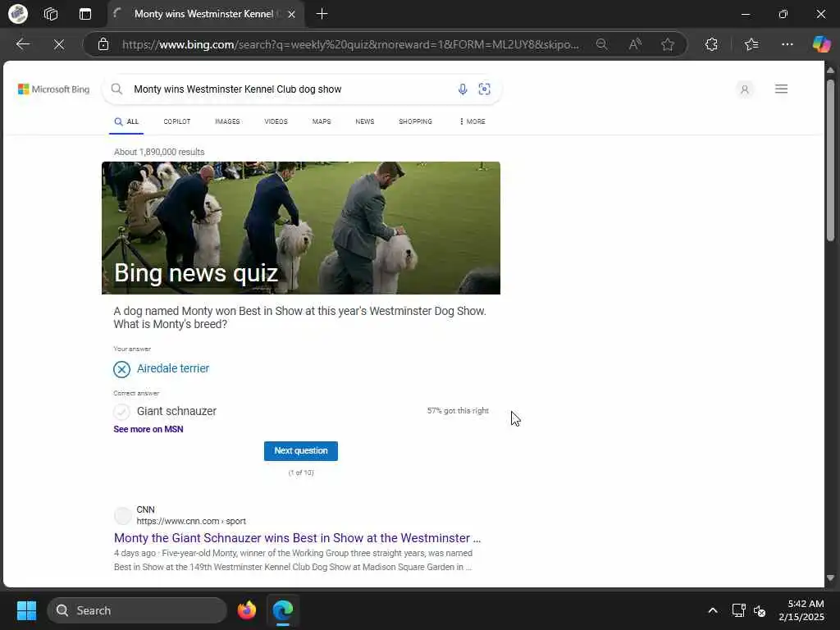Click the scrollbar down arrow

pos(830,578)
